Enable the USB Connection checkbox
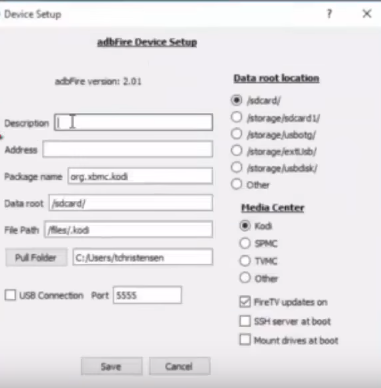 pyautogui.click(x=10, y=295)
